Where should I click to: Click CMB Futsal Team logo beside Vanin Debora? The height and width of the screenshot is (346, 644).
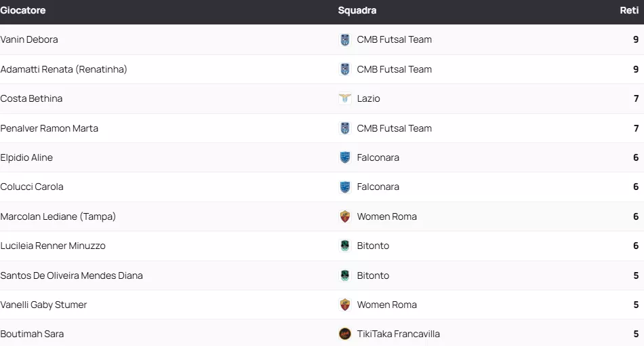pos(345,40)
